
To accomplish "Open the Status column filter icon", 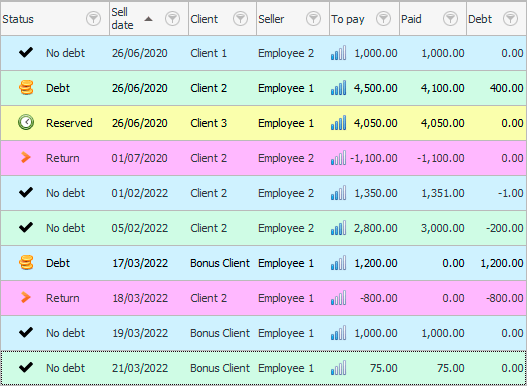I will click(x=93, y=19).
